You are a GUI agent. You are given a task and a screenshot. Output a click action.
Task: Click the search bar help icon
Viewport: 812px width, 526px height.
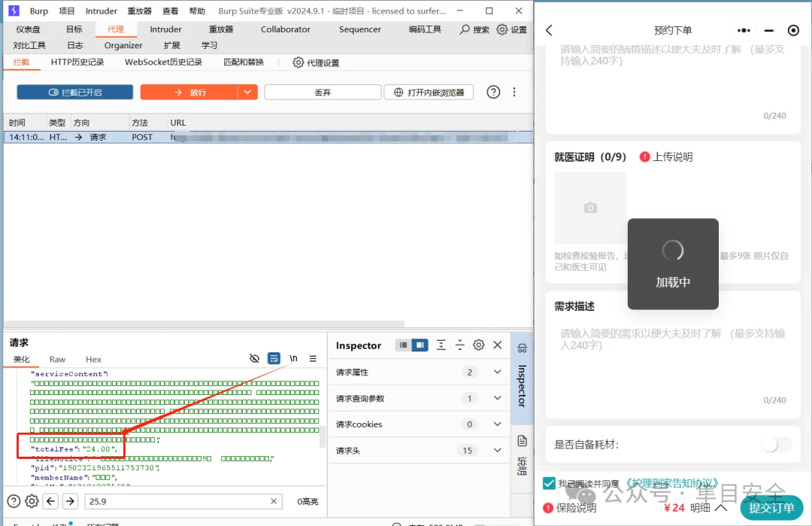tap(14, 501)
